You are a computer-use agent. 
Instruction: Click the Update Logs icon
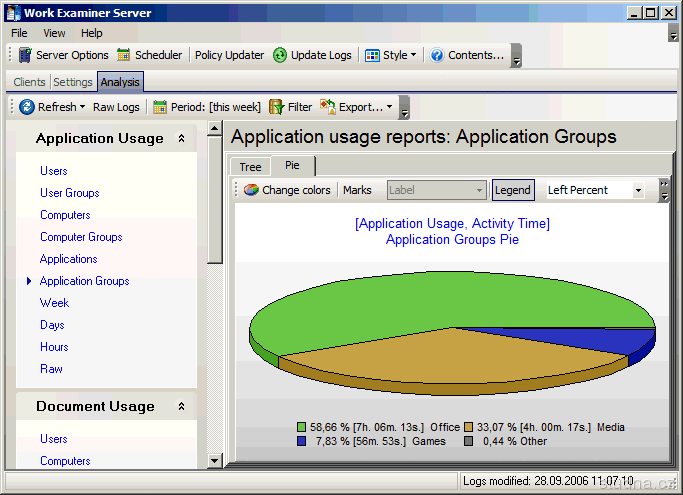(280, 55)
